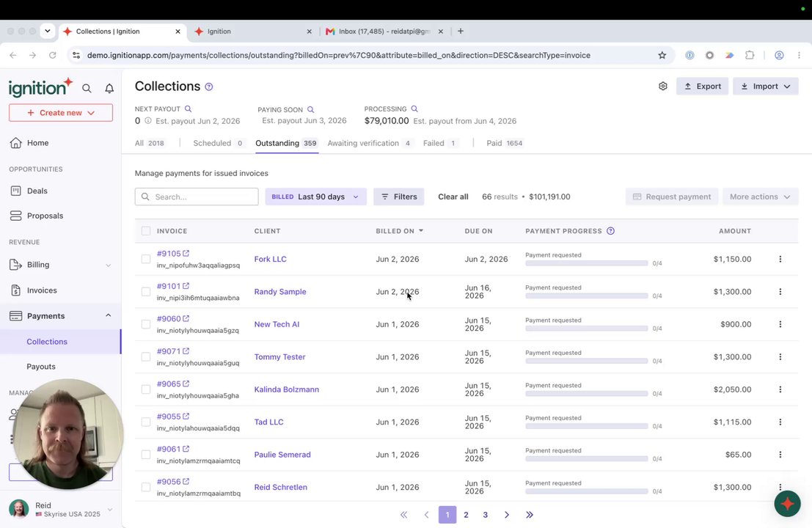812x528 pixels.
Task: Check the box for invoice #9055
Action: pos(145,422)
